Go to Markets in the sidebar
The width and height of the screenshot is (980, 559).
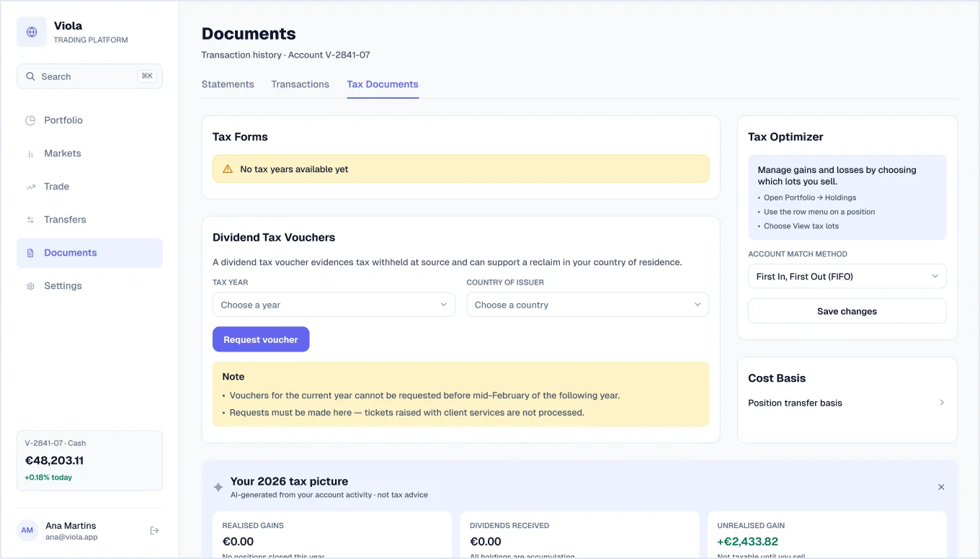(x=89, y=153)
